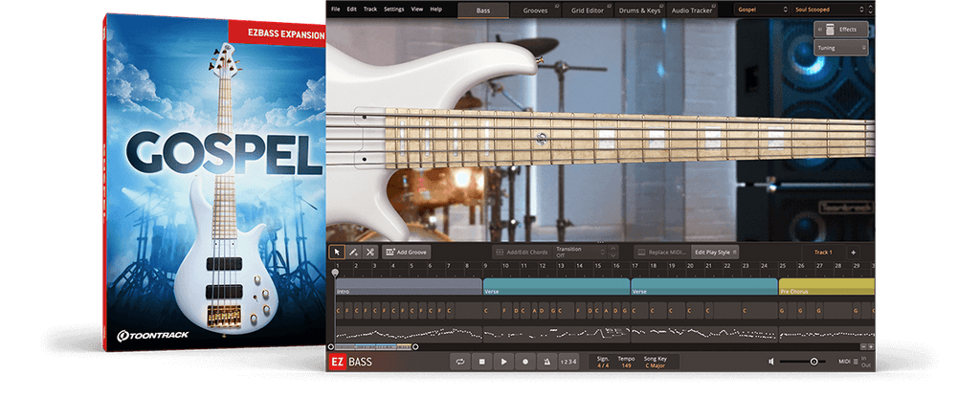The width and height of the screenshot is (980, 398).
Task: Click the Add Groove button
Action: [x=406, y=253]
